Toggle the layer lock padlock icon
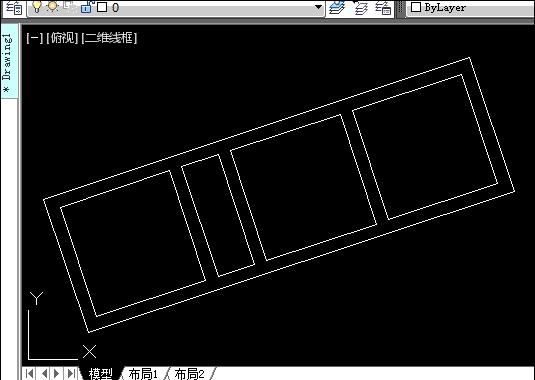The height and width of the screenshot is (380, 535). click(87, 7)
